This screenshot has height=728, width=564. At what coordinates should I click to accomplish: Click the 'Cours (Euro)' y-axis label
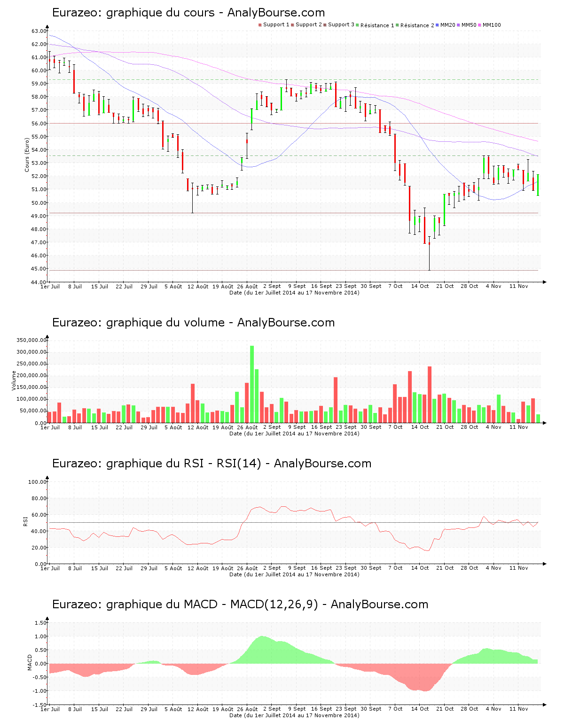27,155
